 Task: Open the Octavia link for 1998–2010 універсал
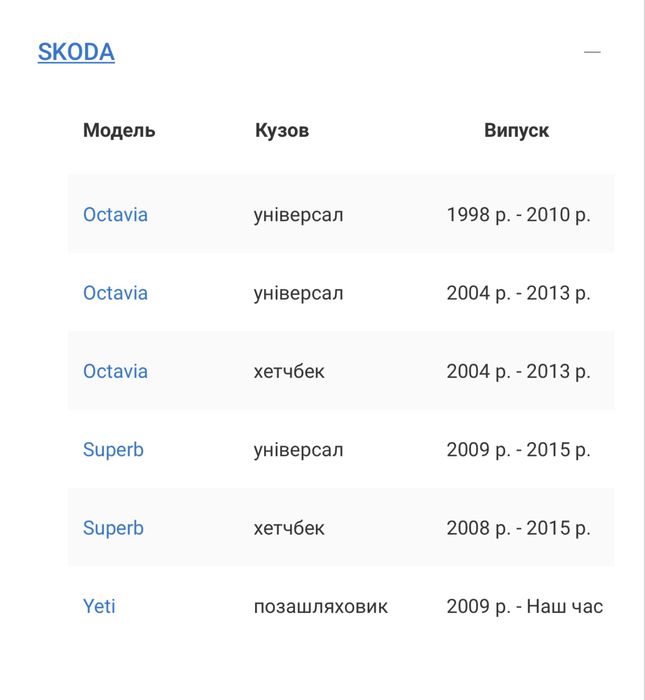coord(115,215)
